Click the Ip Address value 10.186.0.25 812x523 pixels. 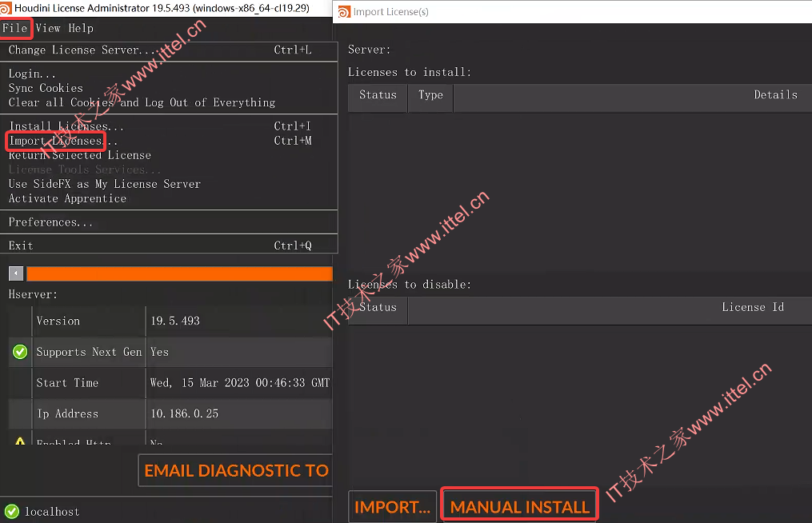184,413
